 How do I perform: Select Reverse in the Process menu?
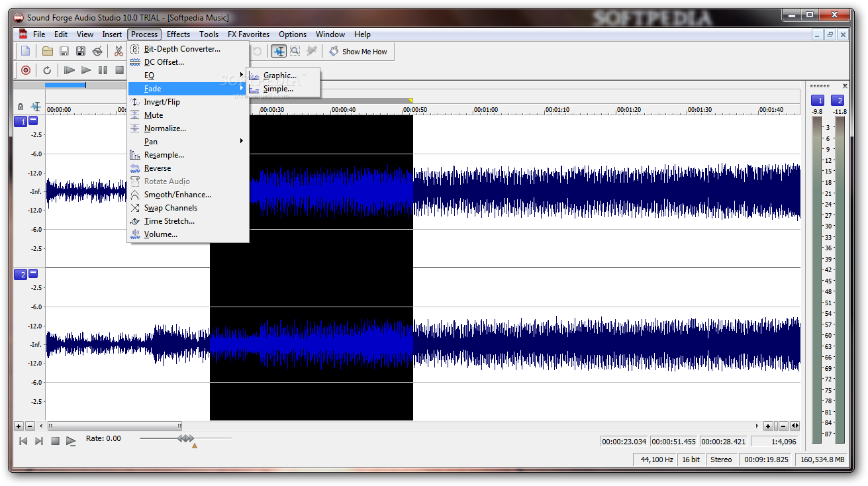(x=188, y=168)
